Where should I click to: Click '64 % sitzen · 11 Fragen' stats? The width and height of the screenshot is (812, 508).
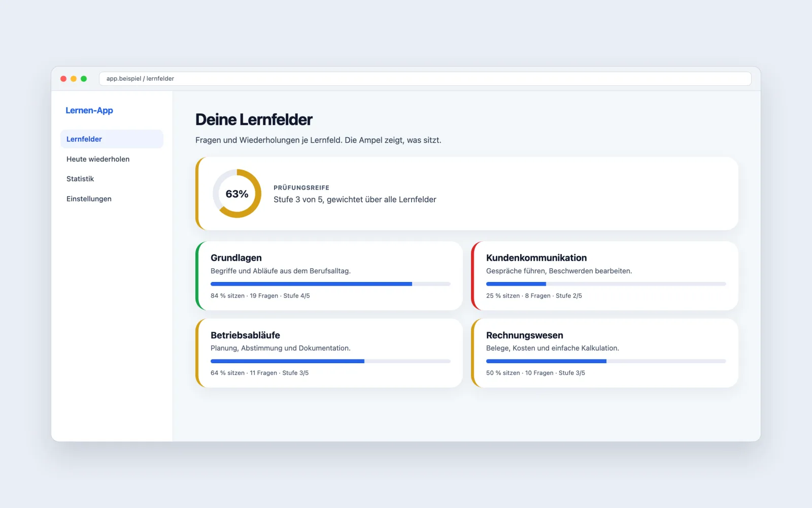tap(244, 373)
